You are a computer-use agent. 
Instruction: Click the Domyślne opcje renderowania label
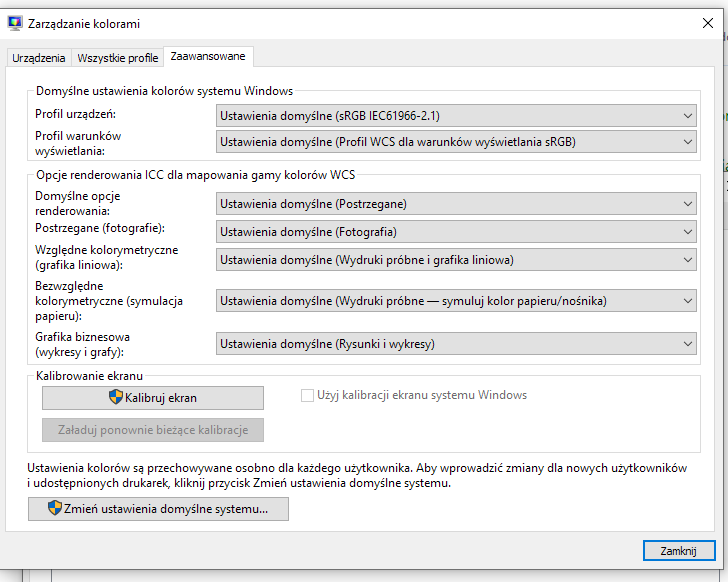[x=78, y=203]
